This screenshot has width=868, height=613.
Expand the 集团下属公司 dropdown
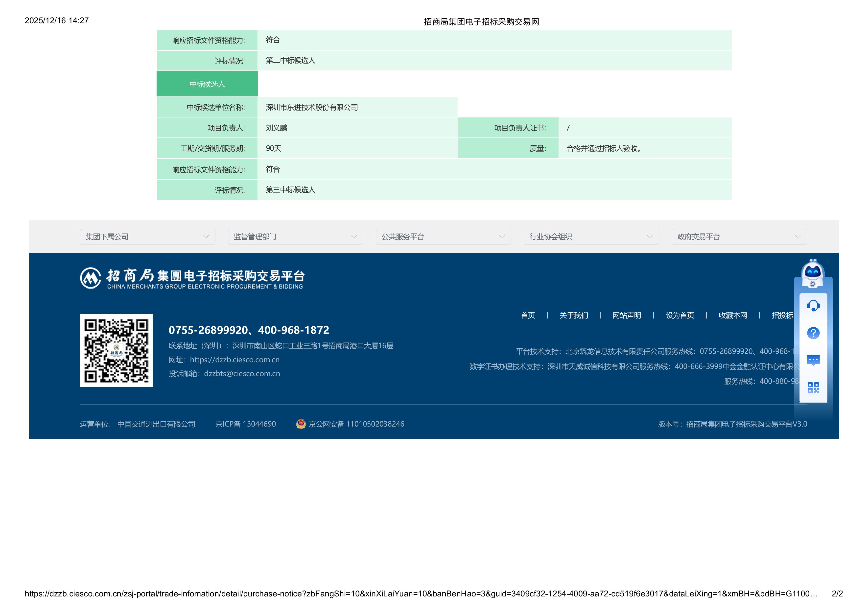(x=147, y=237)
